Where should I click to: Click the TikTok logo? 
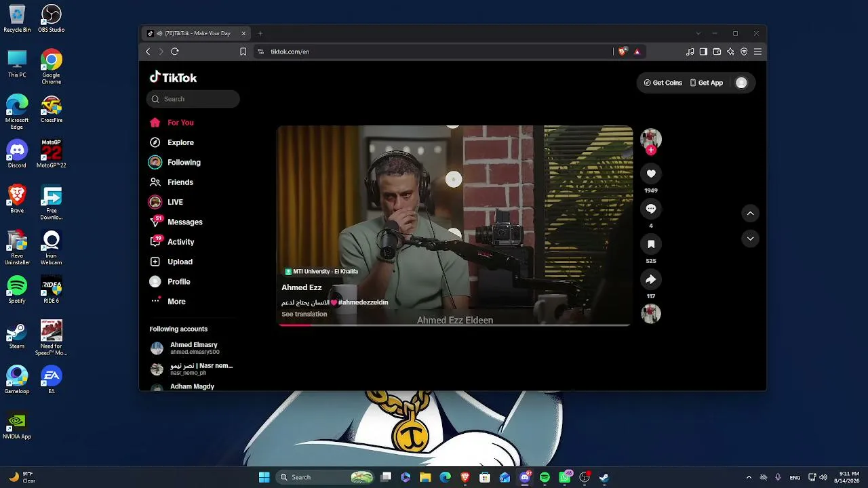(173, 77)
